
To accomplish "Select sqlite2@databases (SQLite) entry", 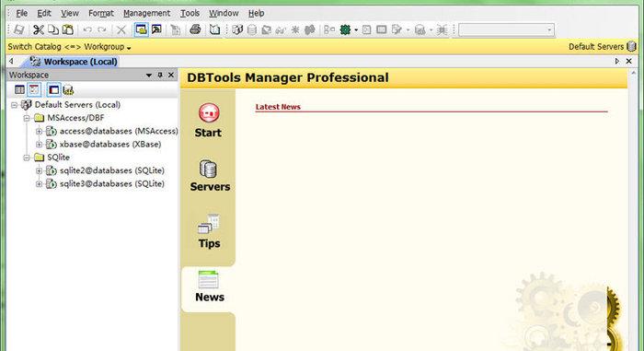I will 112,170.
